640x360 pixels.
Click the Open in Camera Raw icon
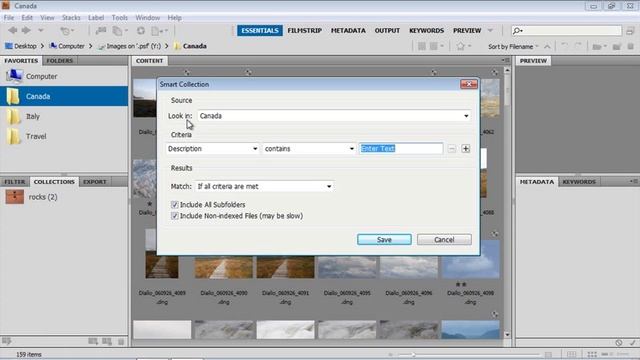(x=141, y=31)
